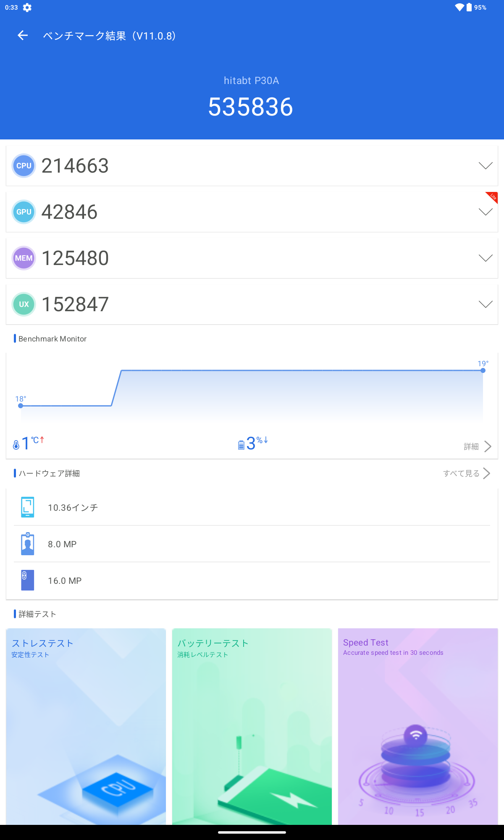The height and width of the screenshot is (840, 504).
Task: Tap the CPU score badge icon
Action: coord(24,166)
